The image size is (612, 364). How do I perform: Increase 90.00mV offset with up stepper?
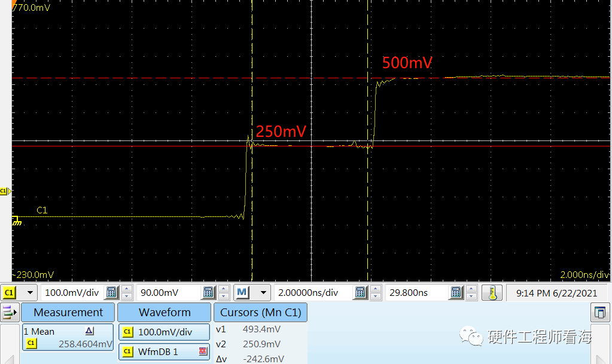224,289
